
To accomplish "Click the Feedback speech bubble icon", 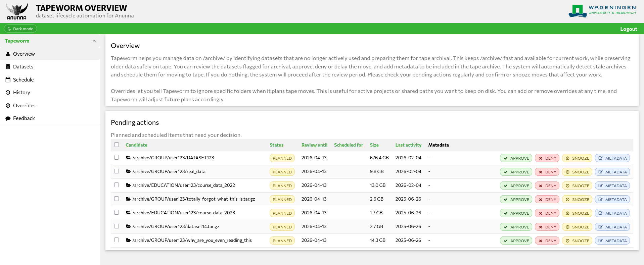I will pyautogui.click(x=8, y=118).
